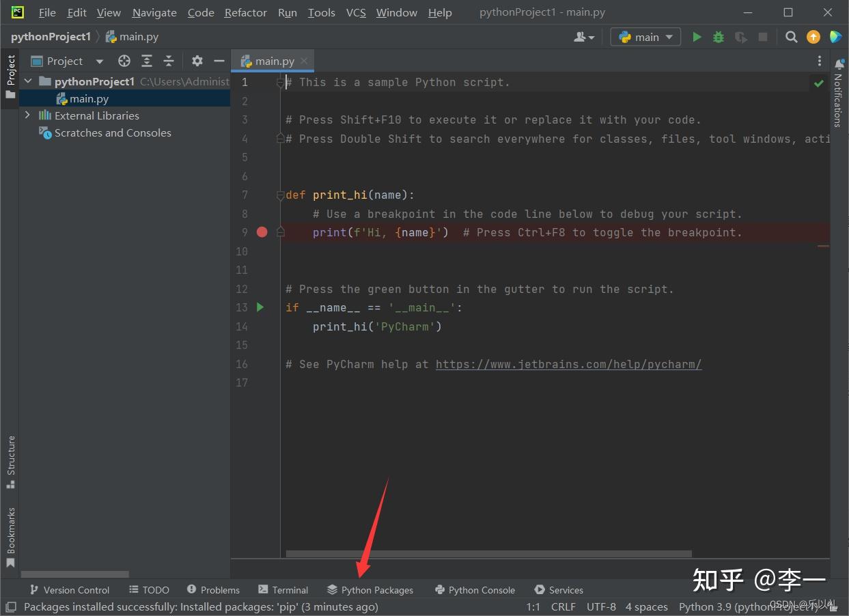Follow the jetbrains.com PyCharm help link
Image resolution: width=849 pixels, height=616 pixels.
click(x=568, y=364)
